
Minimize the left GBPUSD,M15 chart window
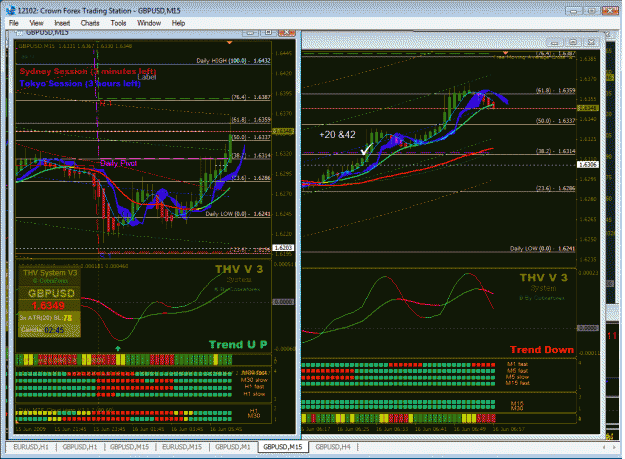point(251,33)
